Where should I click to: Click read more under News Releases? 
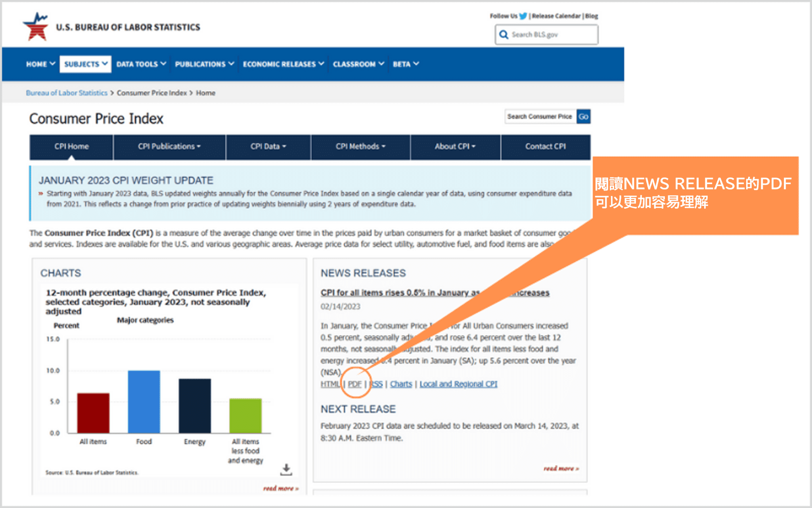561,468
